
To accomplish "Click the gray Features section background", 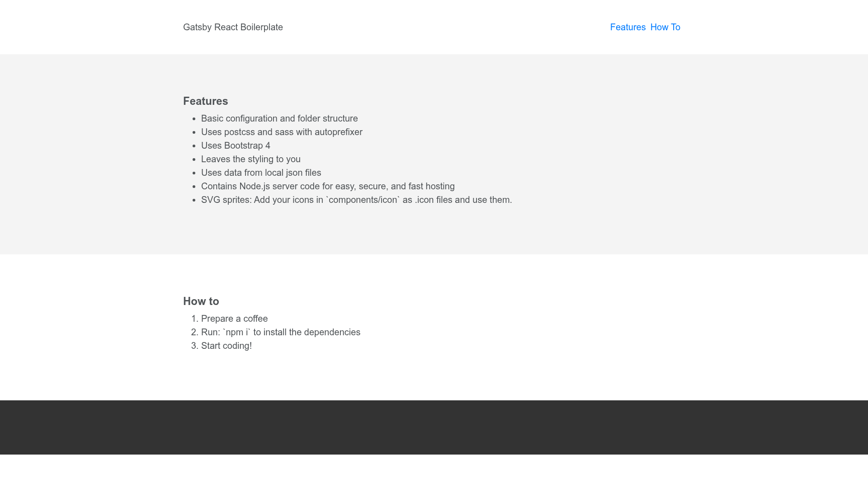I will (678, 154).
